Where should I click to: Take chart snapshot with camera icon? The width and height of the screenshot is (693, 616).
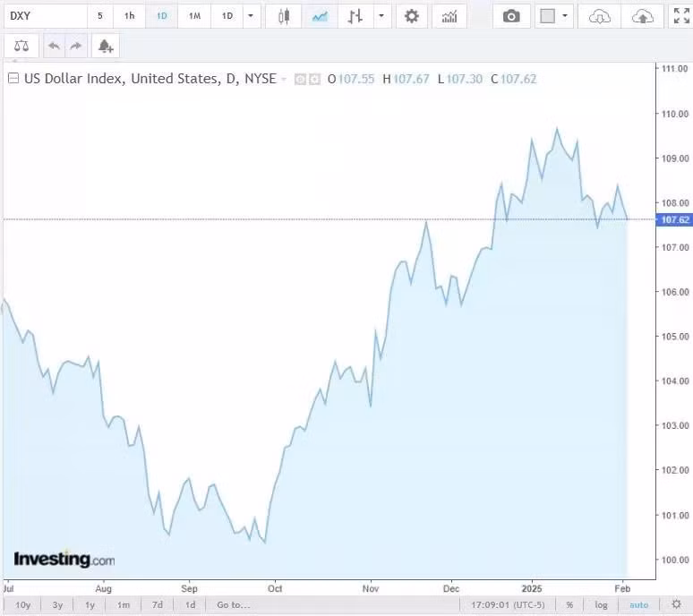coord(511,16)
